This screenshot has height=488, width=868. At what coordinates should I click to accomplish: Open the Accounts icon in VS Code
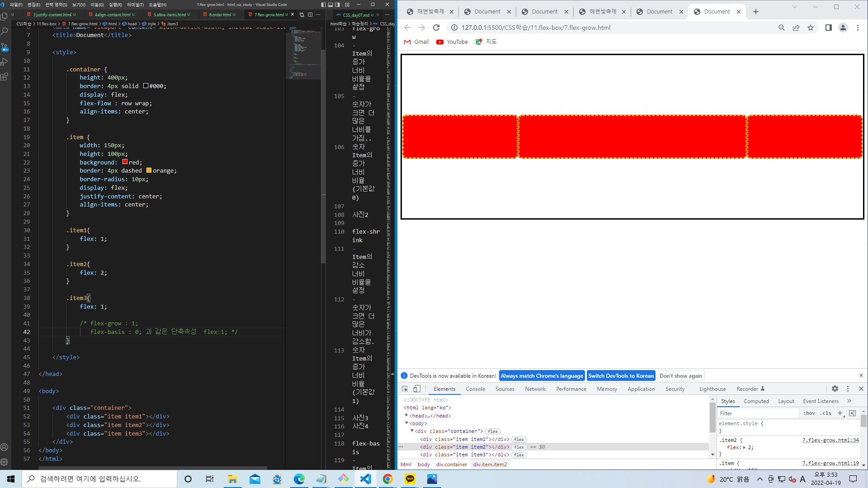5,447
